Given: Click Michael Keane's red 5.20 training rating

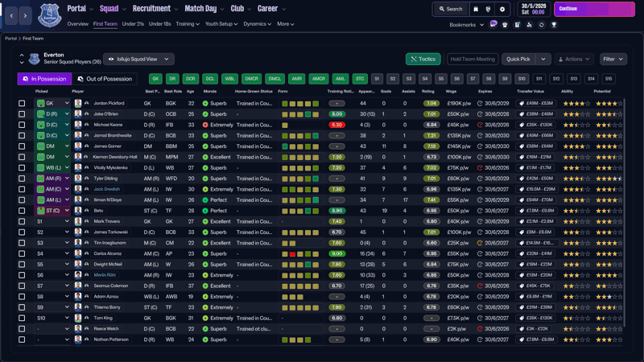Looking at the screenshot, I should (336, 125).
